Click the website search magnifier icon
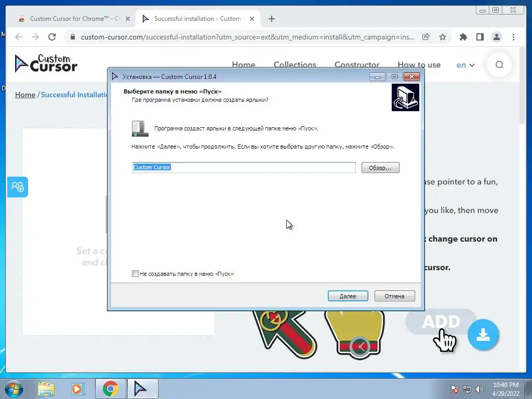 click(x=499, y=64)
